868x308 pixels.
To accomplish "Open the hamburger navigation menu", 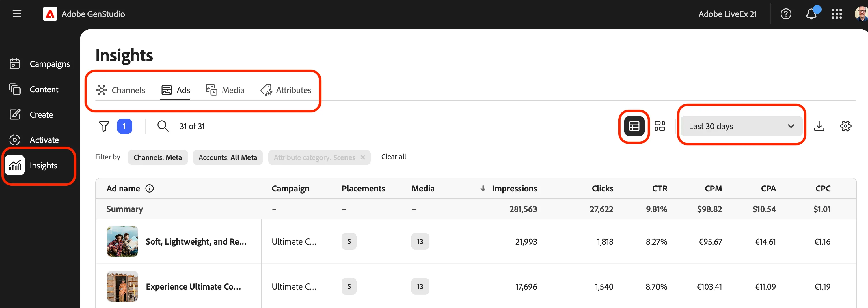I will (17, 14).
